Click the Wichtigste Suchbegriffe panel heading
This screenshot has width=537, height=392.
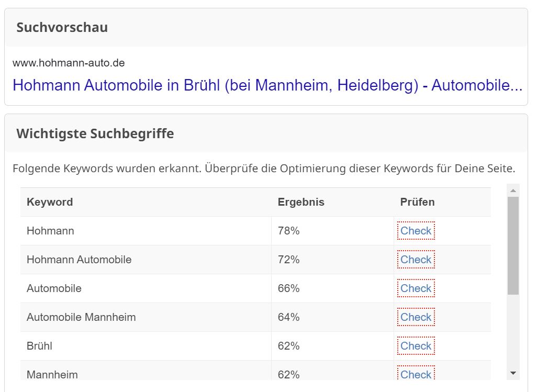[95, 133]
